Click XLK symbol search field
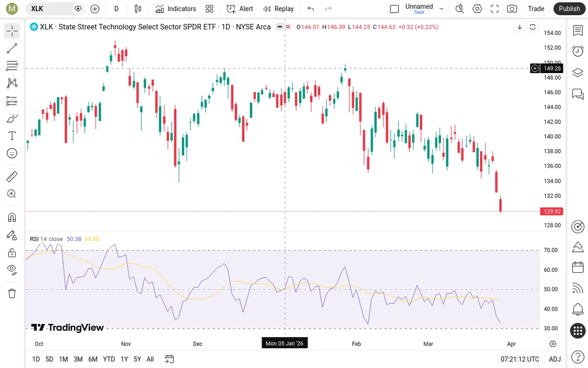Screen dimensions: 588x368 click(x=55, y=8)
